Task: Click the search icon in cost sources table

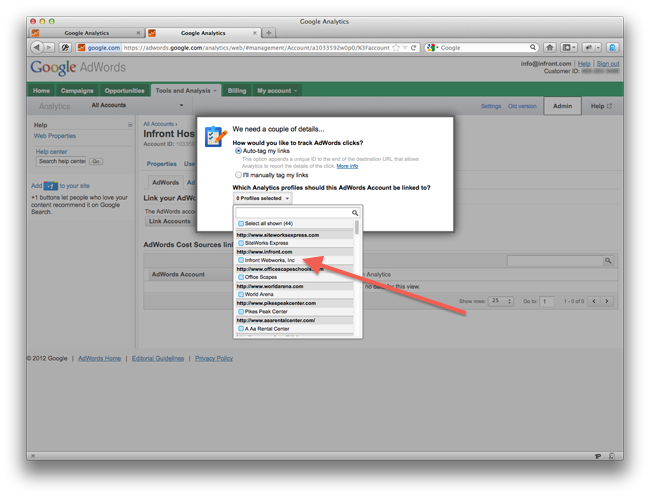Action: click(x=608, y=260)
